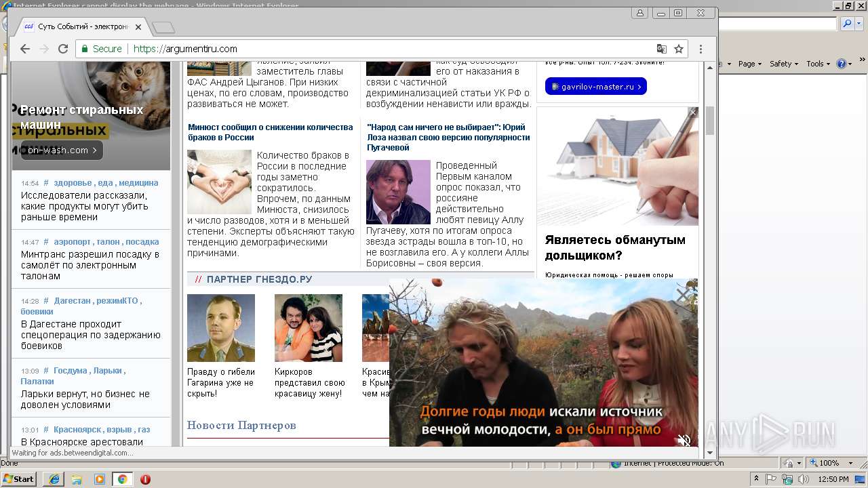
Task: Open article 'Минюст сообщил о снижении количества браков'
Action: click(x=271, y=131)
